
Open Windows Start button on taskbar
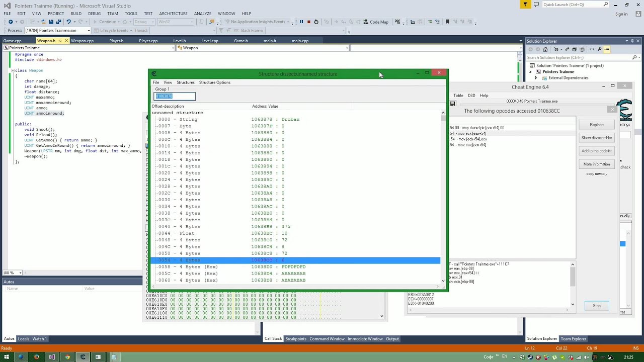(x=6, y=357)
